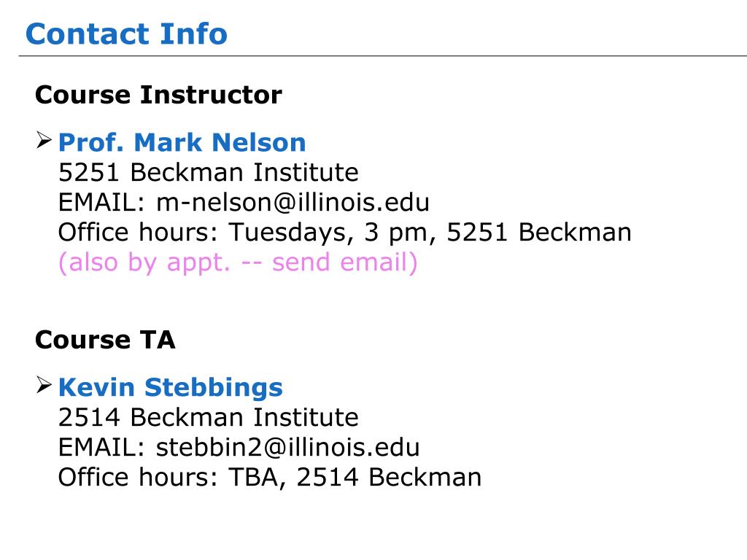
Task: Click the word EMAIL in TA section
Action: pyautogui.click(x=101, y=447)
